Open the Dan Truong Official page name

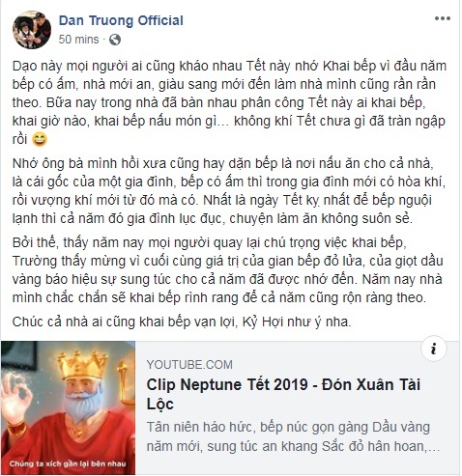[x=121, y=20]
